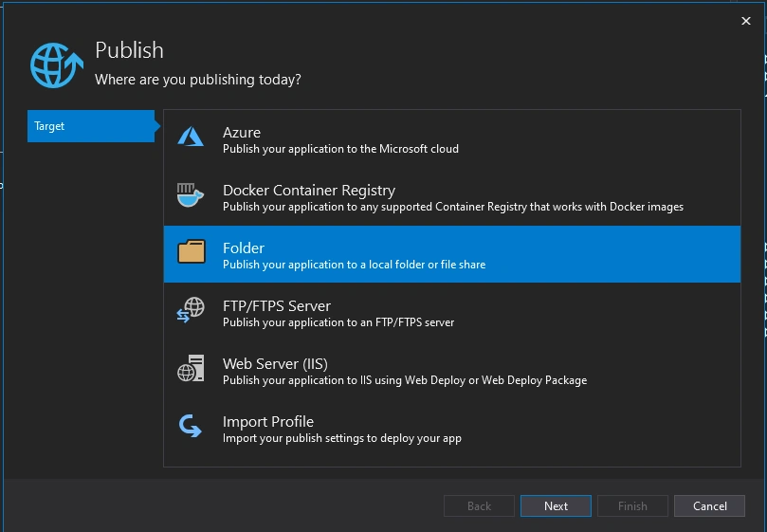Click the Docker whale container icon
Image resolution: width=767 pixels, height=532 pixels.
point(191,195)
